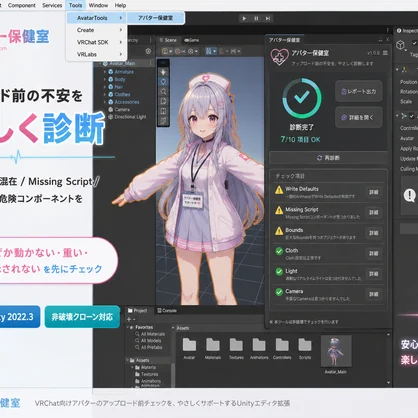Open details for the Bounds warning
The image size is (418, 418).
[374, 233]
